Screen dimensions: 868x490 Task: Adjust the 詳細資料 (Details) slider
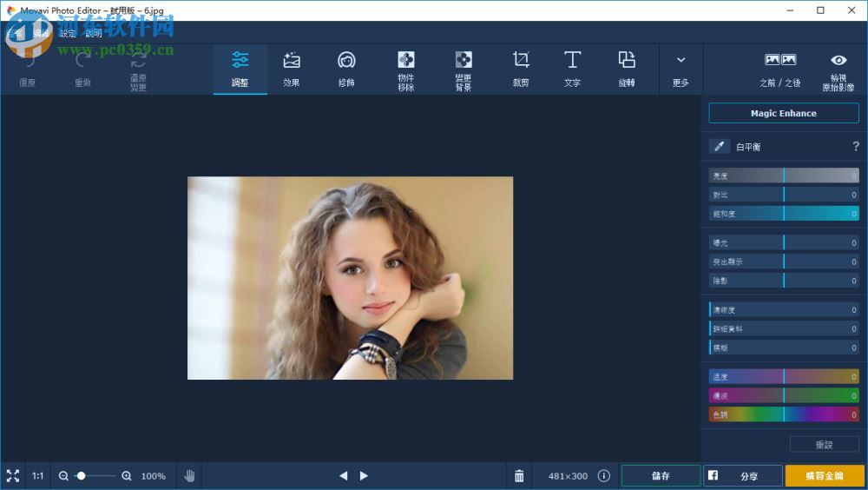point(784,328)
